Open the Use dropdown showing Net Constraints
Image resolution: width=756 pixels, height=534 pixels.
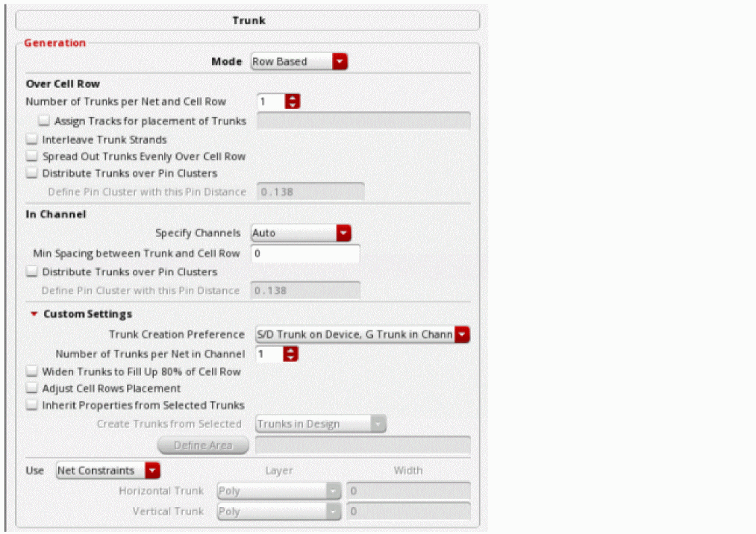[x=108, y=471]
